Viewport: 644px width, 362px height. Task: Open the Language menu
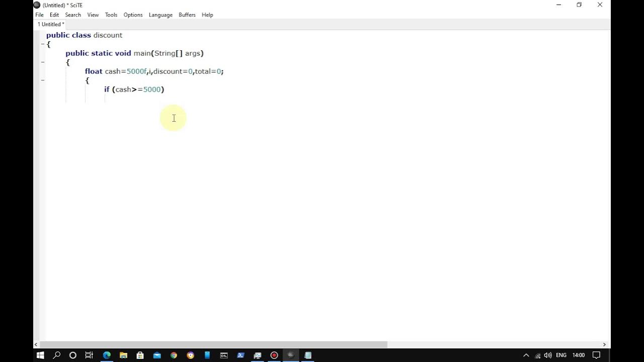pos(160,15)
